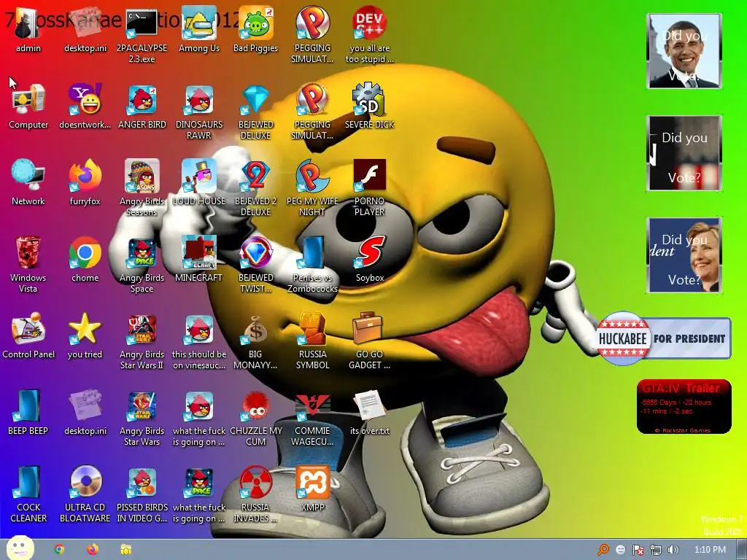Image resolution: width=747 pixels, height=560 pixels.
Task: Open the Hillary 'Did you Vote?' gadget
Action: tap(684, 255)
